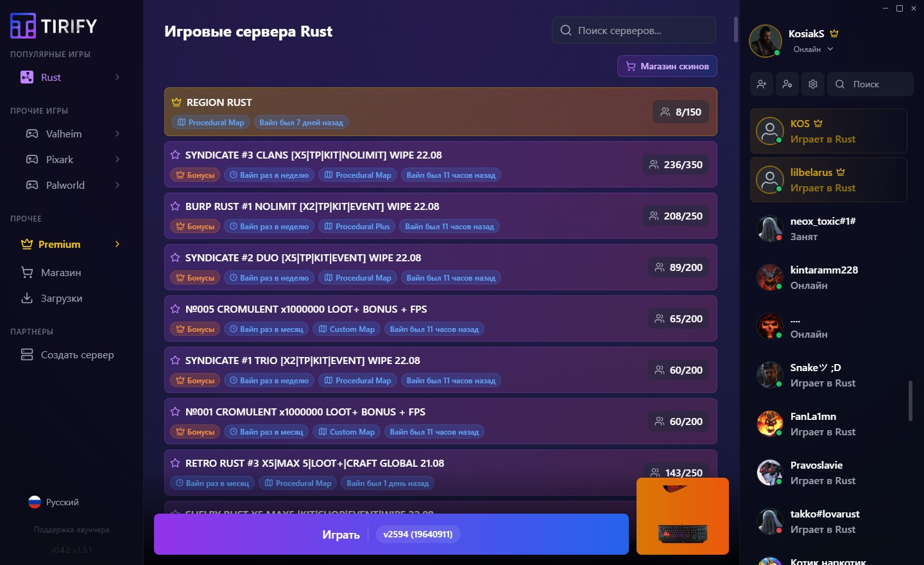Click the server list scrollbar

tap(736, 30)
